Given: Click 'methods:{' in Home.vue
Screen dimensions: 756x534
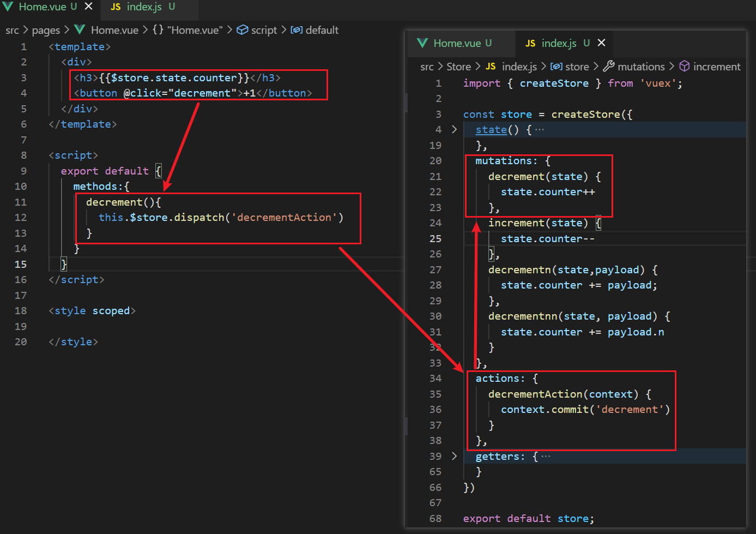Looking at the screenshot, I should (x=101, y=187).
